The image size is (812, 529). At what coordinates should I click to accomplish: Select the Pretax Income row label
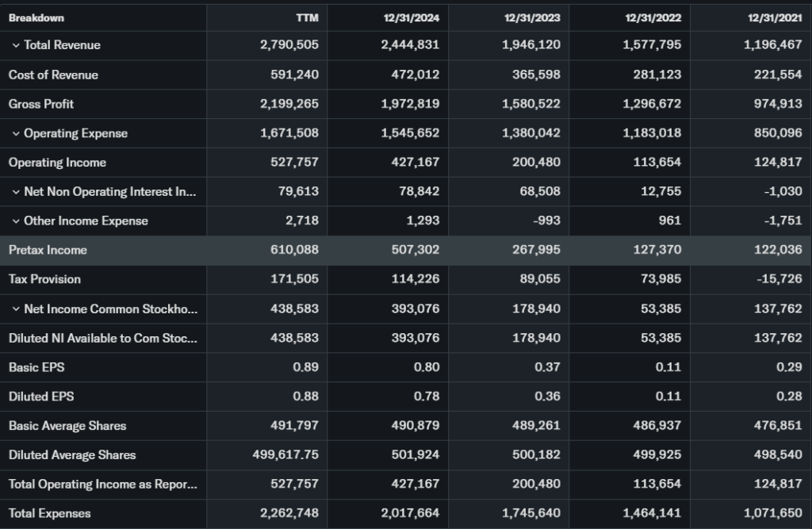pos(48,250)
